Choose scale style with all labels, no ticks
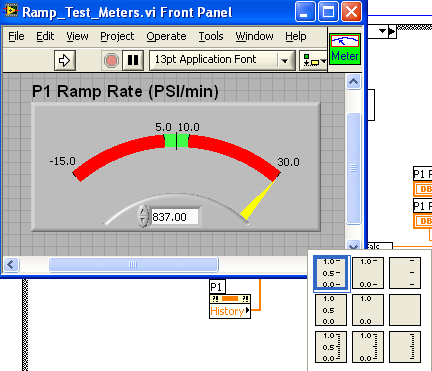432x371 pixels. [331, 310]
